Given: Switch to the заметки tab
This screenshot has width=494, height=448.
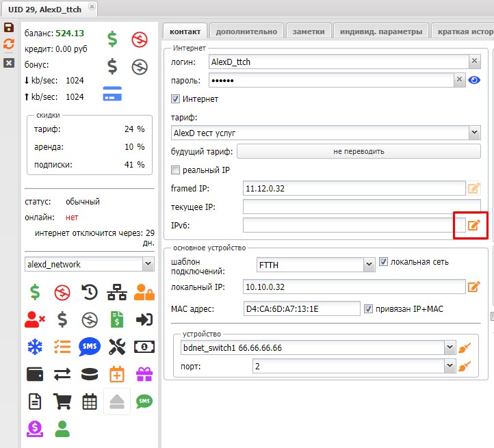Looking at the screenshot, I should [309, 31].
